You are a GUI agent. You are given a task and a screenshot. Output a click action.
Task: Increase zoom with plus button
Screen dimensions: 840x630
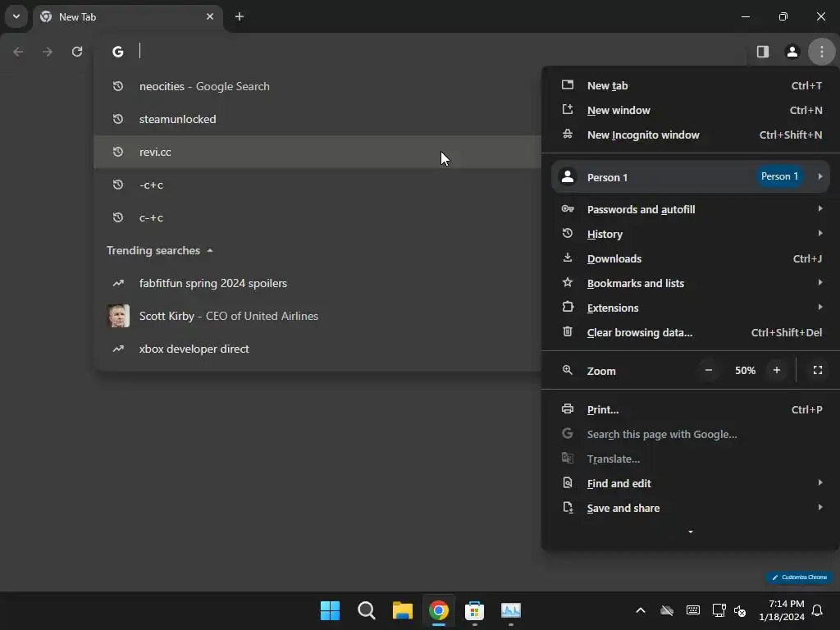point(776,370)
